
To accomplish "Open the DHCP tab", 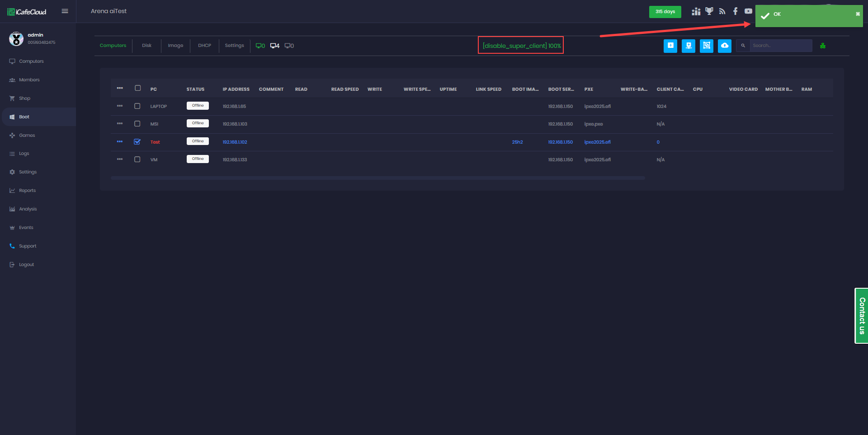I will pos(204,45).
